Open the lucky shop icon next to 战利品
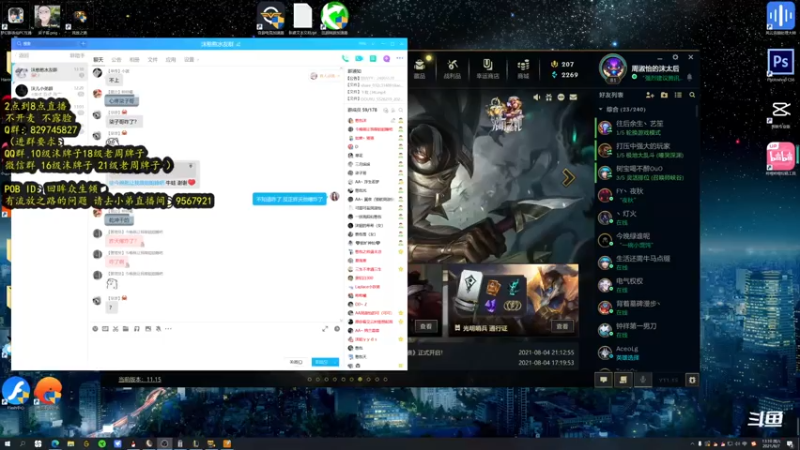 [x=487, y=68]
